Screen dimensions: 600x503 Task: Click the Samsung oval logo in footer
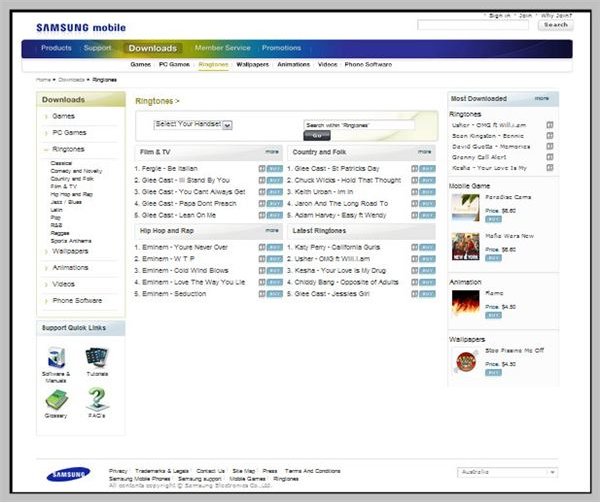pos(68,474)
